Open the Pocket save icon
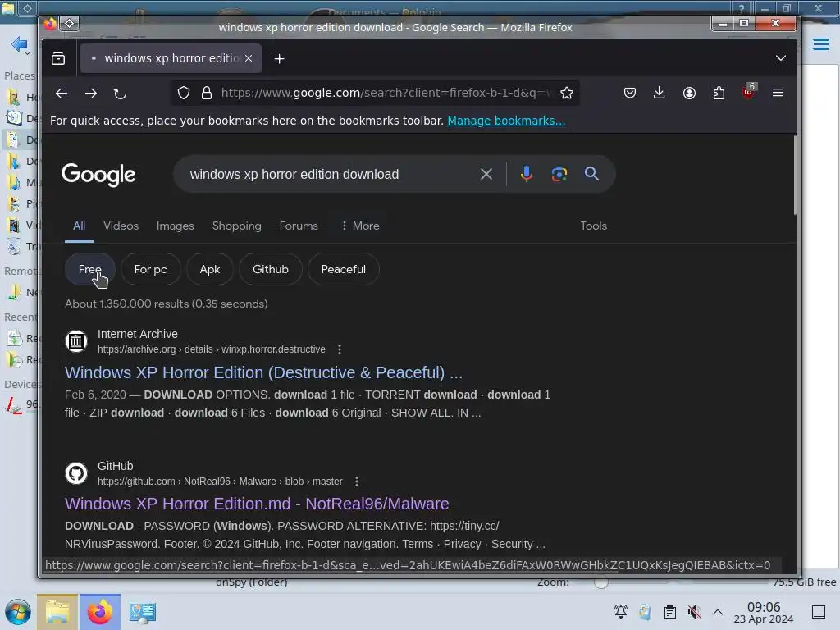Screen dimensions: 840x630 pos(630,93)
